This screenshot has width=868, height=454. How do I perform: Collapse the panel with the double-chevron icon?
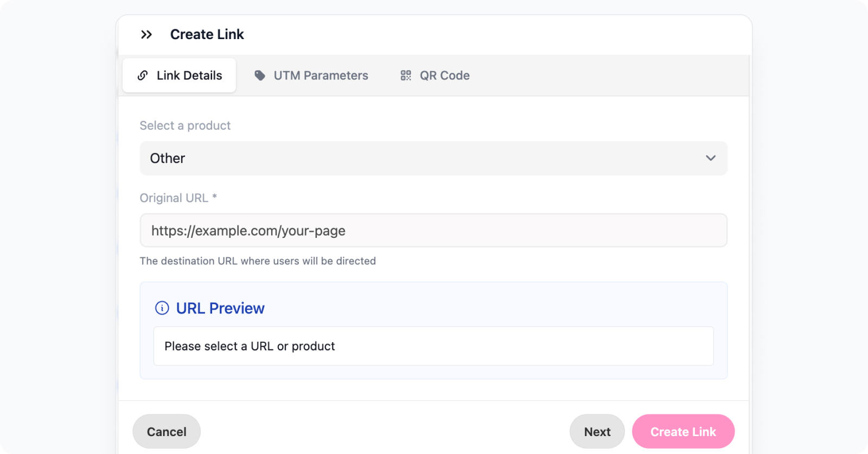click(146, 35)
